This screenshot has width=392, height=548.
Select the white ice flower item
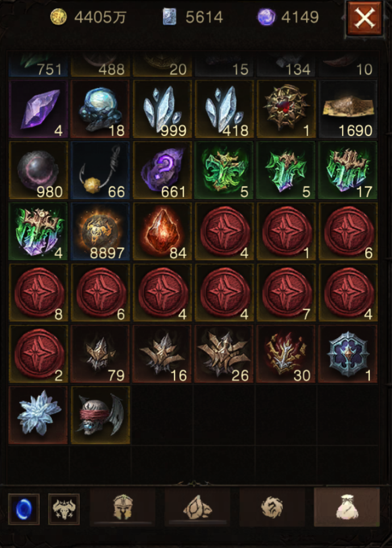[39, 415]
